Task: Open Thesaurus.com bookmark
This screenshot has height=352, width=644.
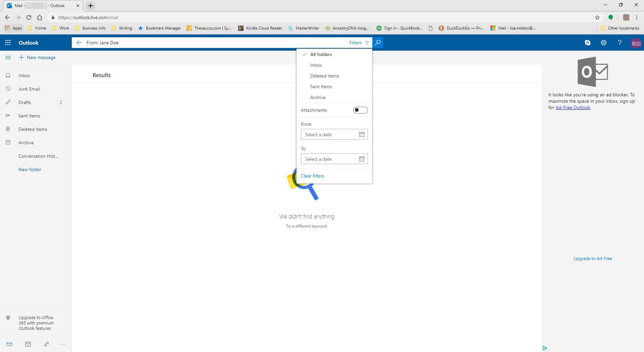Action: [209, 28]
